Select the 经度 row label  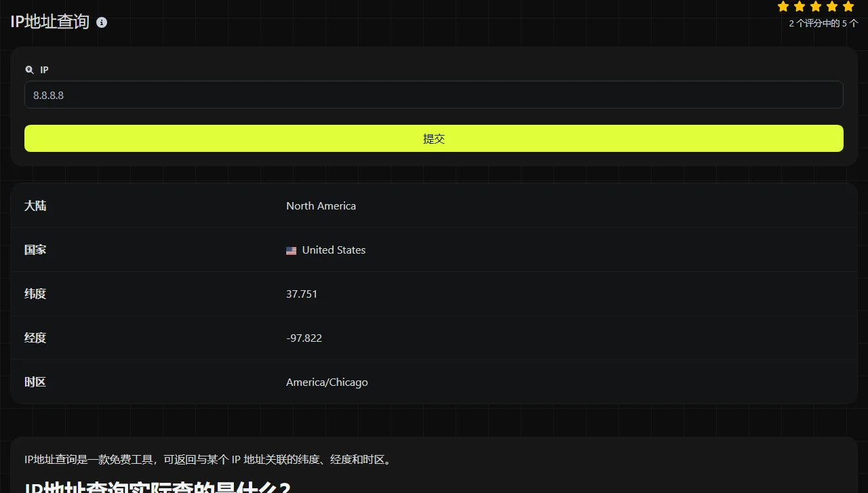[35, 338]
